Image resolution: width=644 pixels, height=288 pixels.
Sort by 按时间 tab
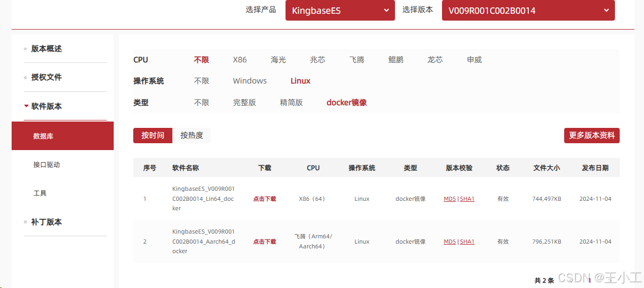tap(153, 135)
